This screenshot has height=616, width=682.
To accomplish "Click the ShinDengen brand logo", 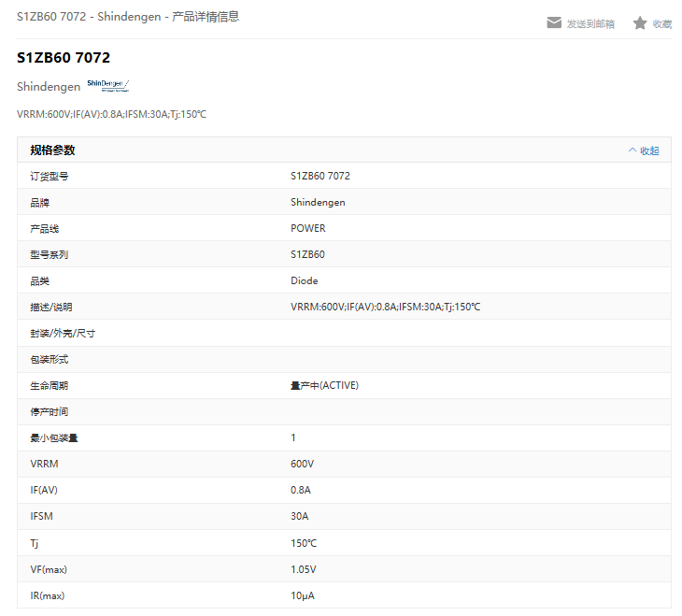I will click(107, 85).
